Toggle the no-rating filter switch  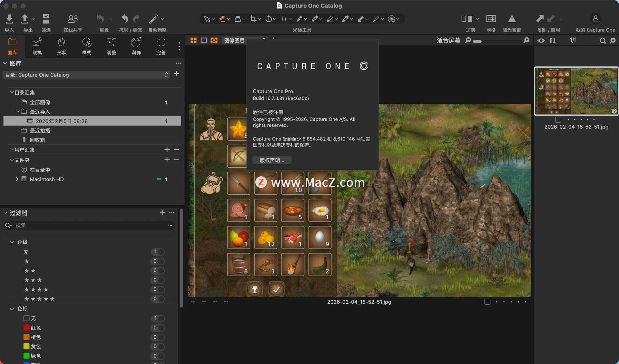(x=158, y=252)
